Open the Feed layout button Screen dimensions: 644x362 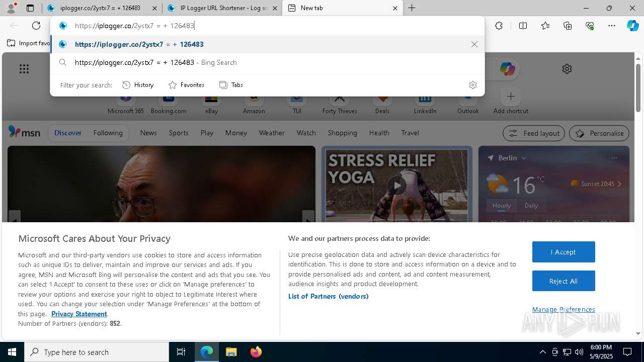(x=533, y=133)
